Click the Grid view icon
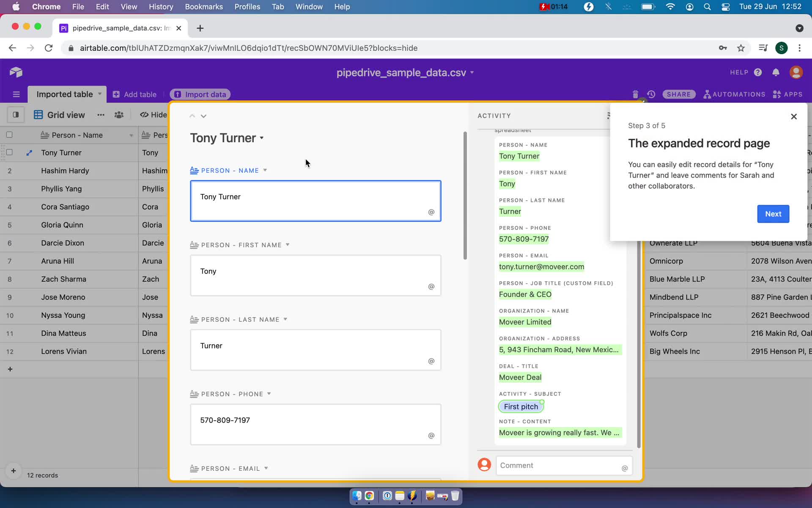Screen dimensions: 812x508 pos(38,115)
